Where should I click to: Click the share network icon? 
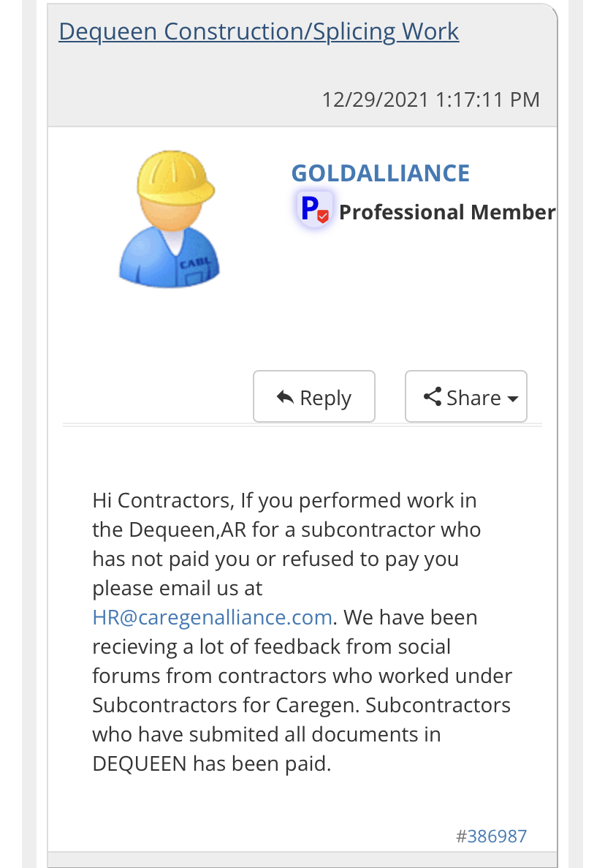pos(433,397)
